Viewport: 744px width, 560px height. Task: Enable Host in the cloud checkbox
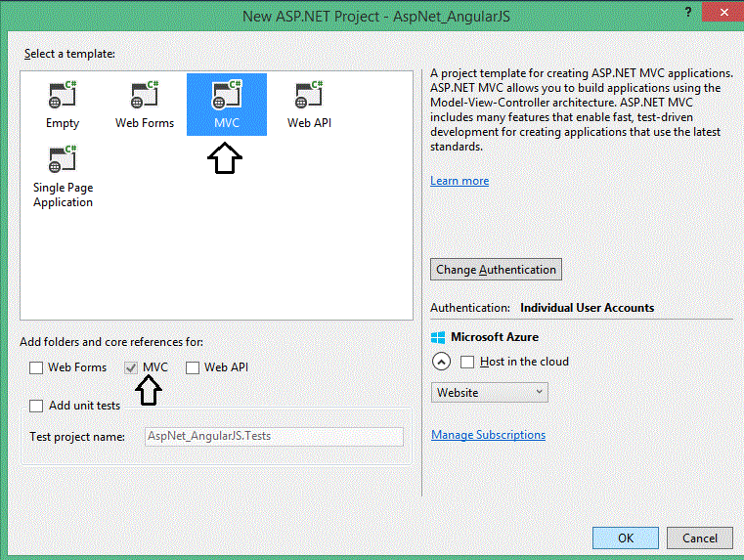click(x=467, y=362)
